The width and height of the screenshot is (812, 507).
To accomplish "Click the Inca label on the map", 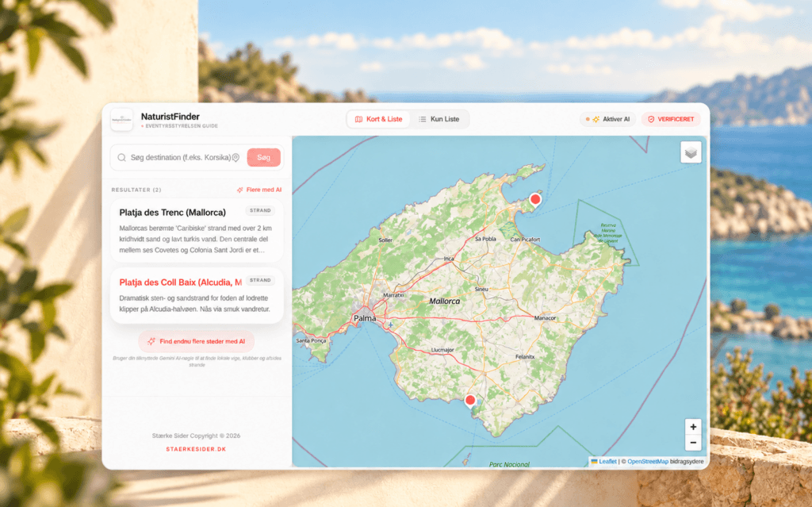I will pos(449,259).
